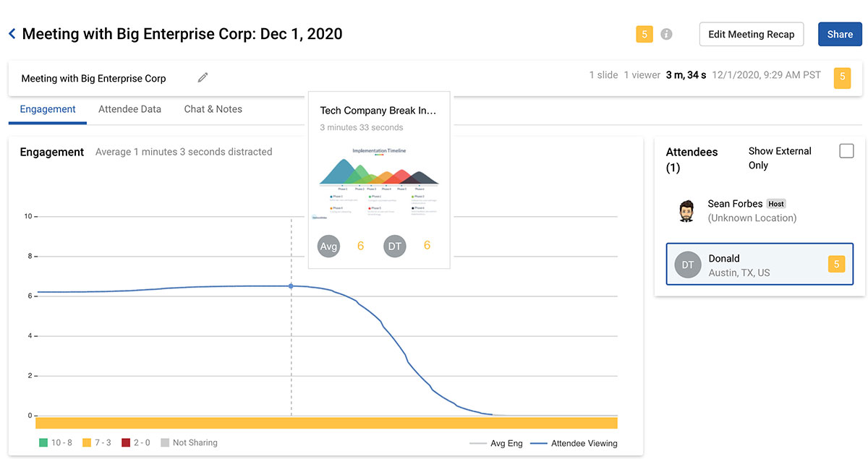This screenshot has height=459, width=868.
Task: Click the DT avatar next to Donald
Action: coord(688,265)
